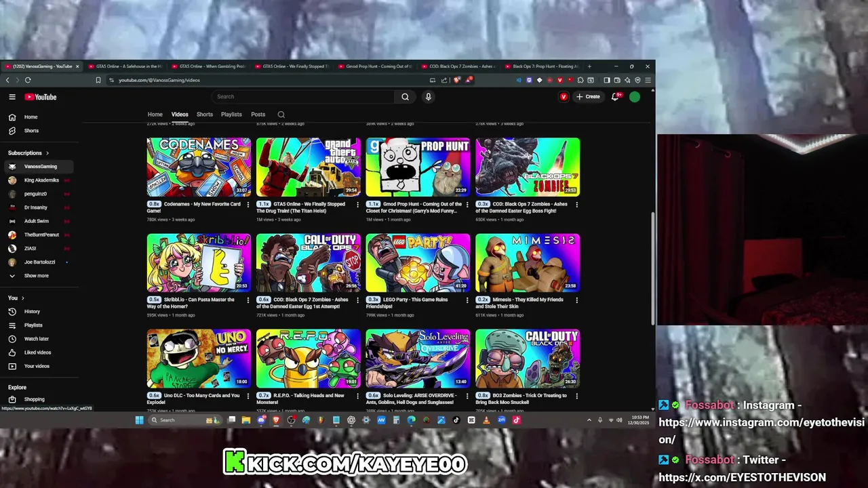Open the channel Posts tab
The height and width of the screenshot is (488, 868).
click(258, 115)
